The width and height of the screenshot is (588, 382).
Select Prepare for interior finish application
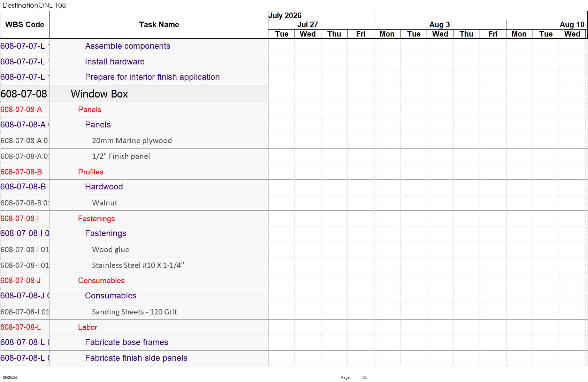click(152, 77)
